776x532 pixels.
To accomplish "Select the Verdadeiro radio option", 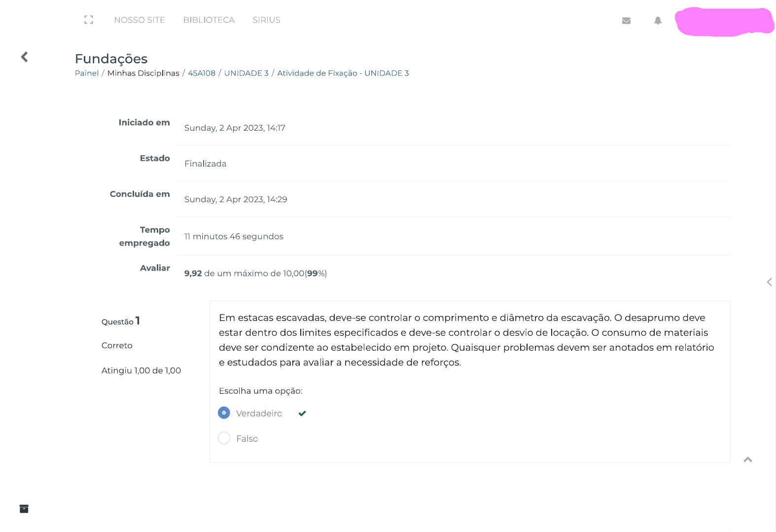I will click(x=224, y=413).
